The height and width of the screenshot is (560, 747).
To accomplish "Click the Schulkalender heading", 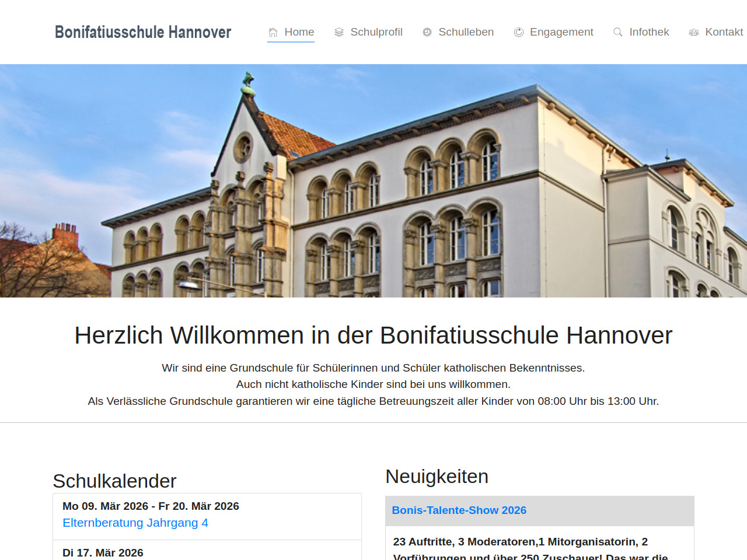I will 114,481.
